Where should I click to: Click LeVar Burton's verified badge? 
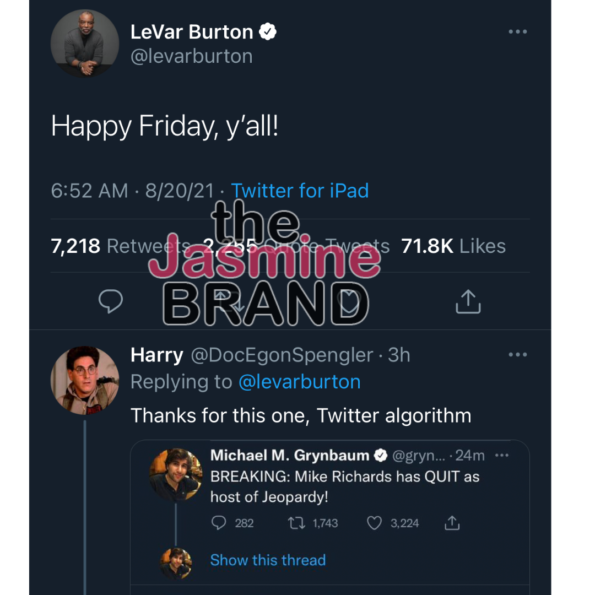268,31
